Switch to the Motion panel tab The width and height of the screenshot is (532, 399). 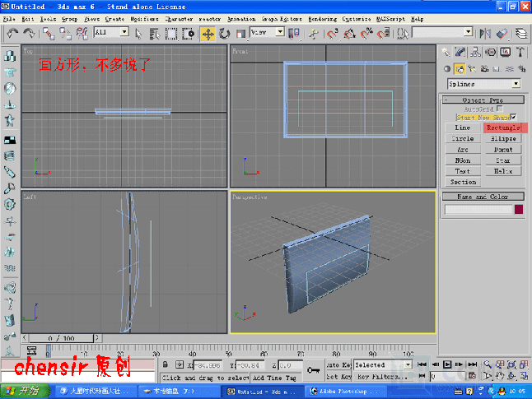coord(490,52)
